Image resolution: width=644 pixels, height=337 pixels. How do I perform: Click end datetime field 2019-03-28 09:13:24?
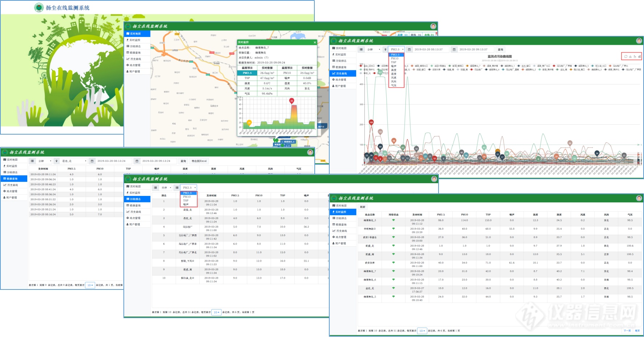(159, 161)
